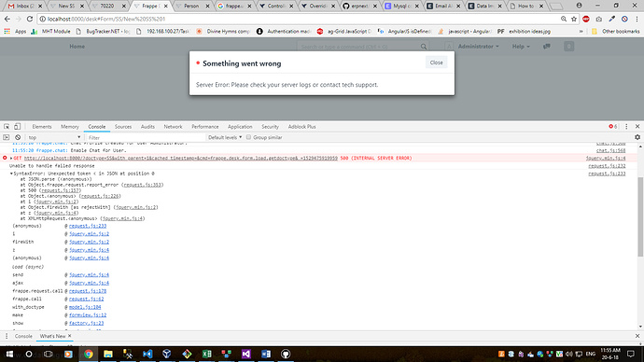Toggle the device toolbar icon
This screenshot has height=362, width=644.
coord(17,127)
